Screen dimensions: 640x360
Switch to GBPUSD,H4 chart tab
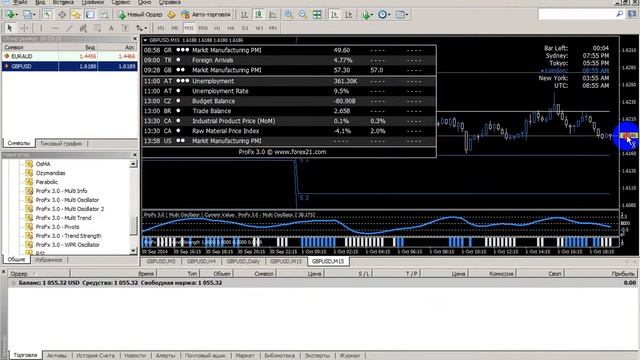point(200,261)
